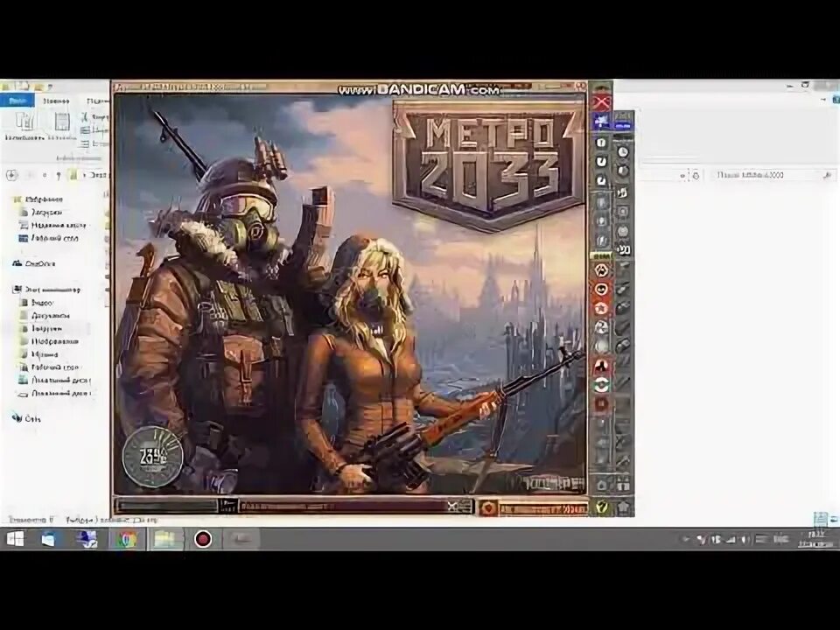Click the search magnifier icon in Explorer
Image resolution: width=840 pixels, height=630 pixels.
828,175
